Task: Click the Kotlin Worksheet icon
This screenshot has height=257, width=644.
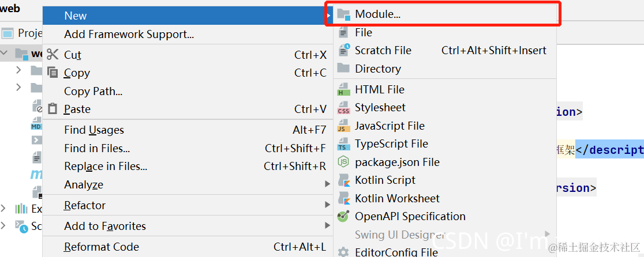Action: [343, 198]
